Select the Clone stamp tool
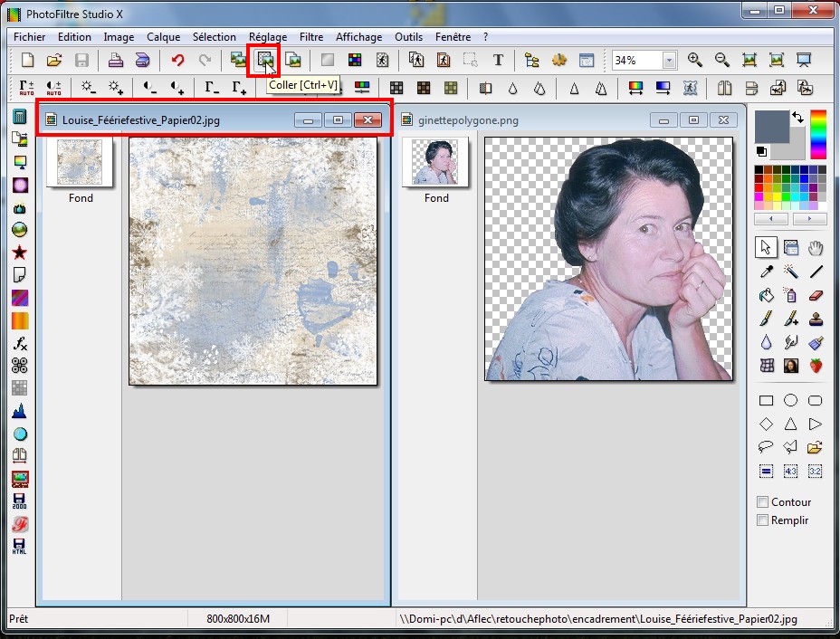The width and height of the screenshot is (840, 639). (816, 319)
